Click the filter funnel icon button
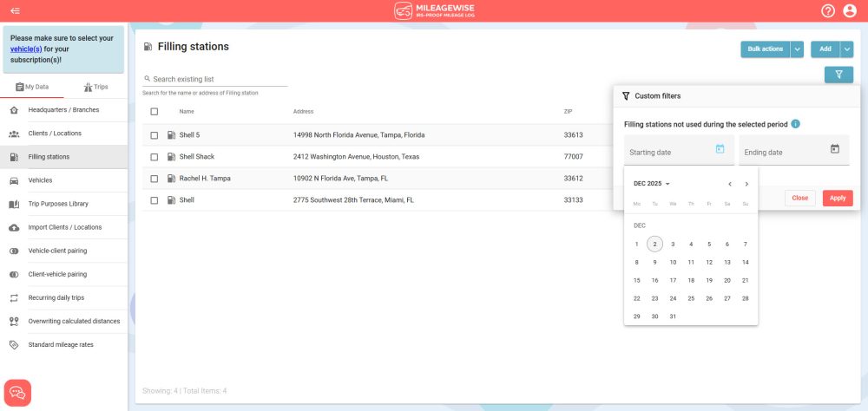Image resolution: width=868 pixels, height=411 pixels. pyautogui.click(x=838, y=75)
